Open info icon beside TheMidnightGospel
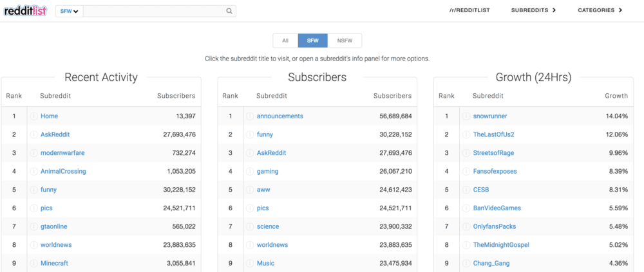This screenshot has height=272, width=644. 466,245
